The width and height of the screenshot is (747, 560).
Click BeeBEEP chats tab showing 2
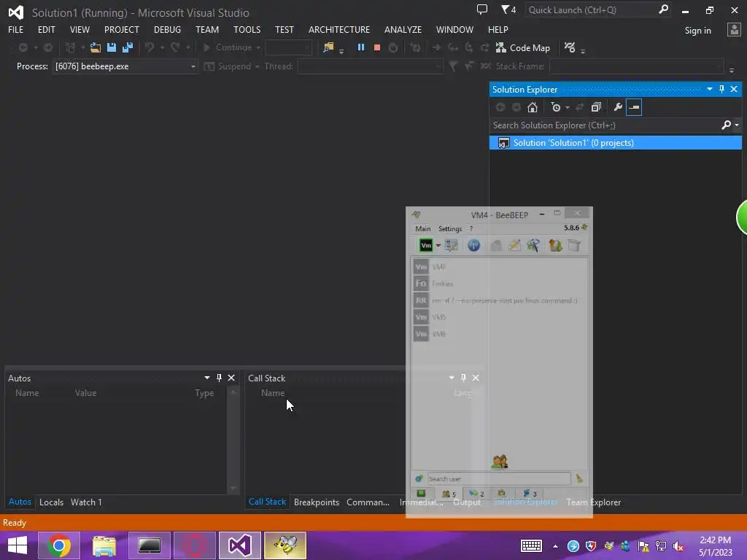coord(476,494)
